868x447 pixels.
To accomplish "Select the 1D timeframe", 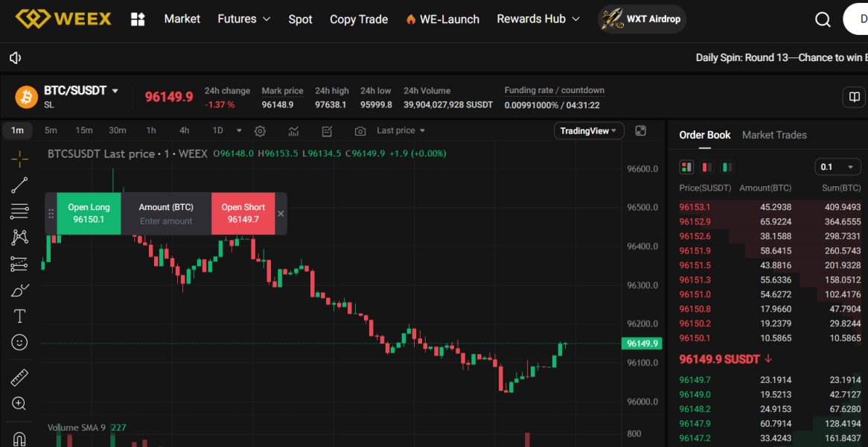I will (x=217, y=130).
